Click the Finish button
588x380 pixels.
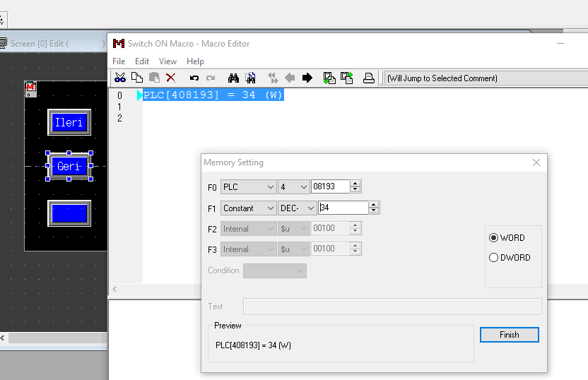click(x=509, y=335)
